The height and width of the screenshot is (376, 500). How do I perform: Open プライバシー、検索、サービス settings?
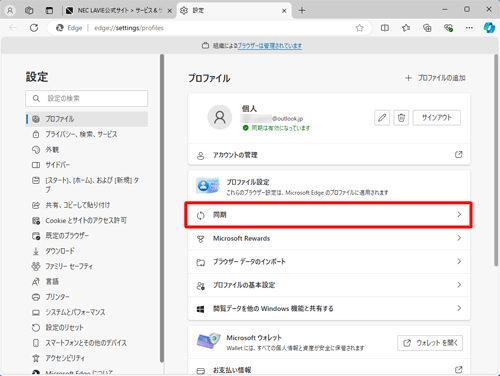[87, 134]
